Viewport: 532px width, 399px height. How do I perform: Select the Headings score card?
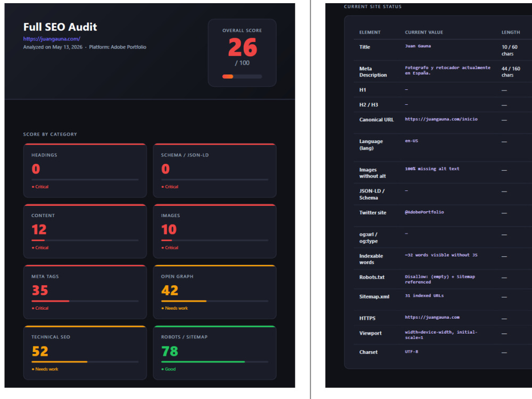coord(85,170)
